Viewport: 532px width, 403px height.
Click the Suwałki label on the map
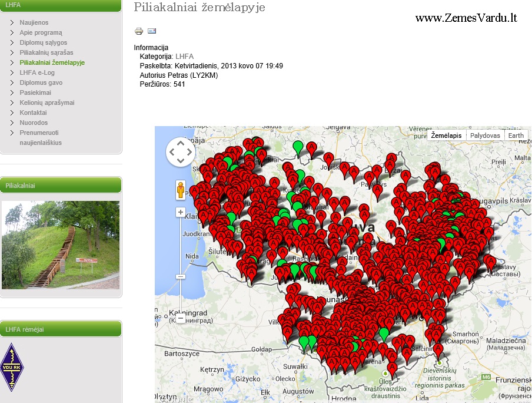(295, 366)
